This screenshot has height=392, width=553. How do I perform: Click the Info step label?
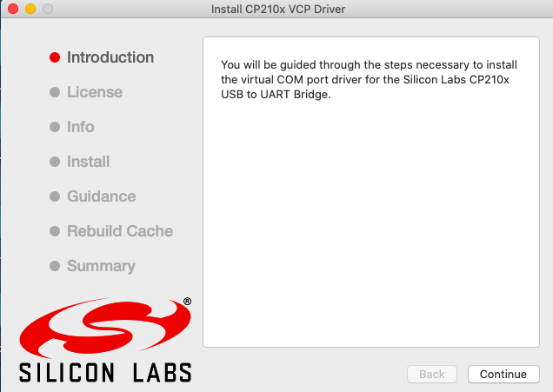pyautogui.click(x=81, y=127)
